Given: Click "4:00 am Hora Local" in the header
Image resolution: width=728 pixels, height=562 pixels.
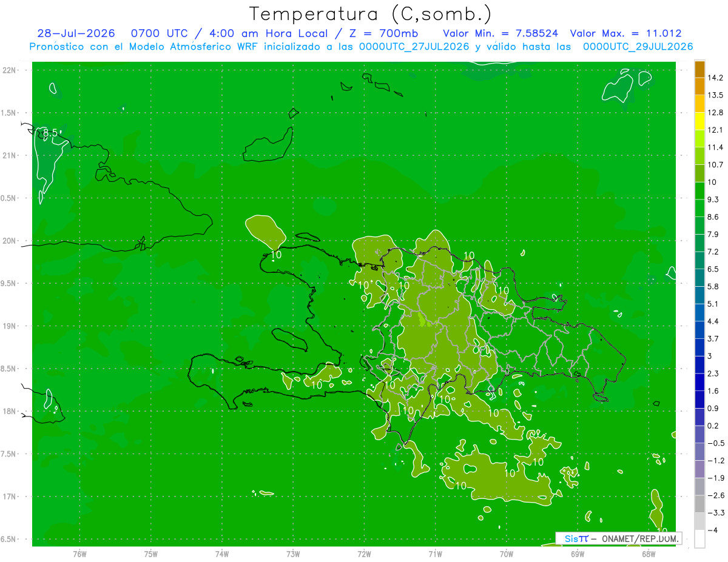Looking at the screenshot, I should (x=268, y=33).
